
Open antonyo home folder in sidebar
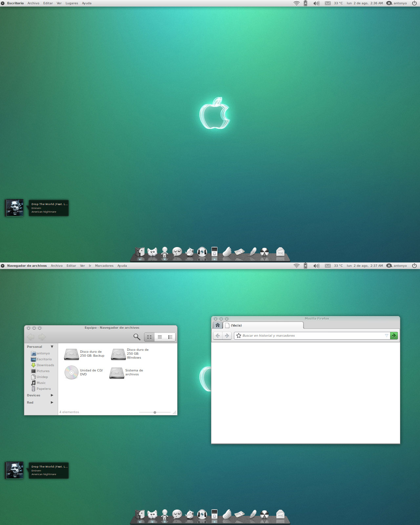click(x=40, y=353)
